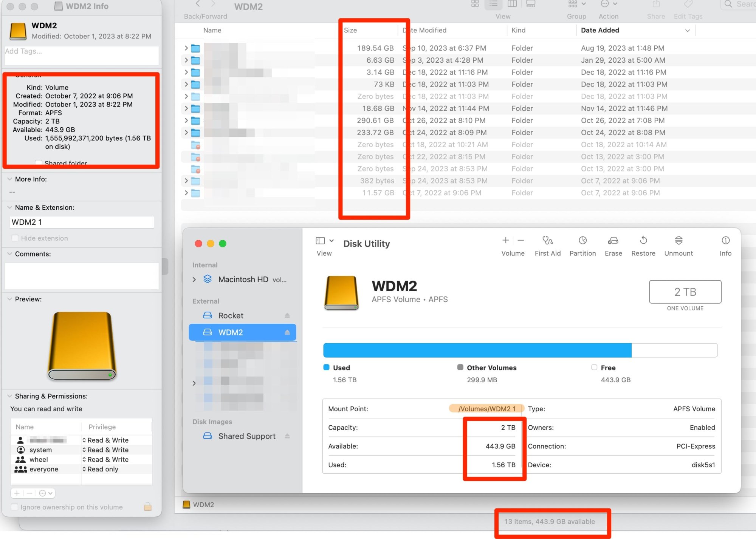Click the blue used-space usage bar
This screenshot has height=539, width=756.
pyautogui.click(x=477, y=350)
